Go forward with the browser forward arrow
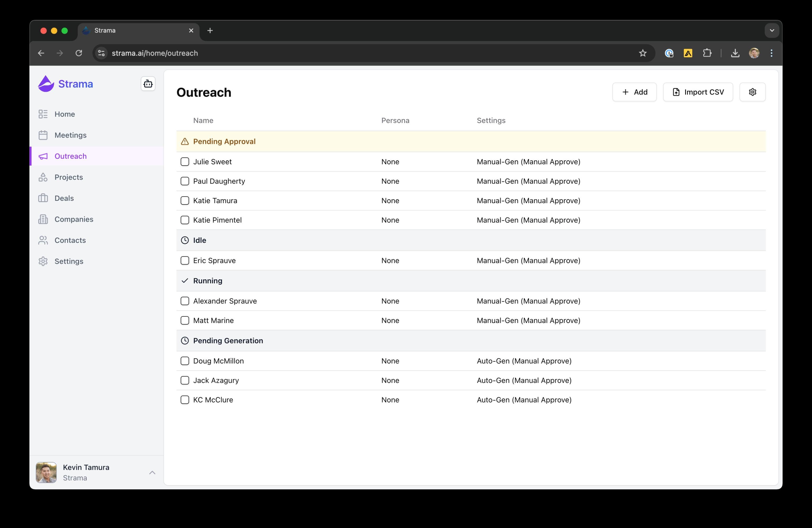This screenshot has height=528, width=812. click(x=60, y=53)
